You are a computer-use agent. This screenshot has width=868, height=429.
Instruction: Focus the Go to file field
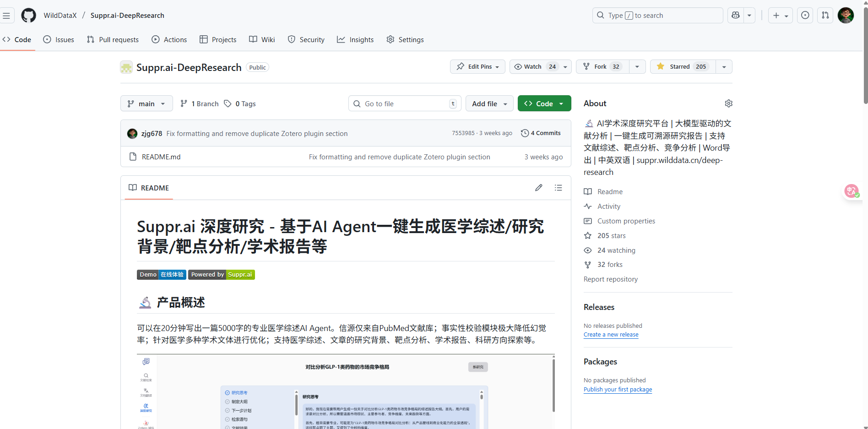(405, 103)
